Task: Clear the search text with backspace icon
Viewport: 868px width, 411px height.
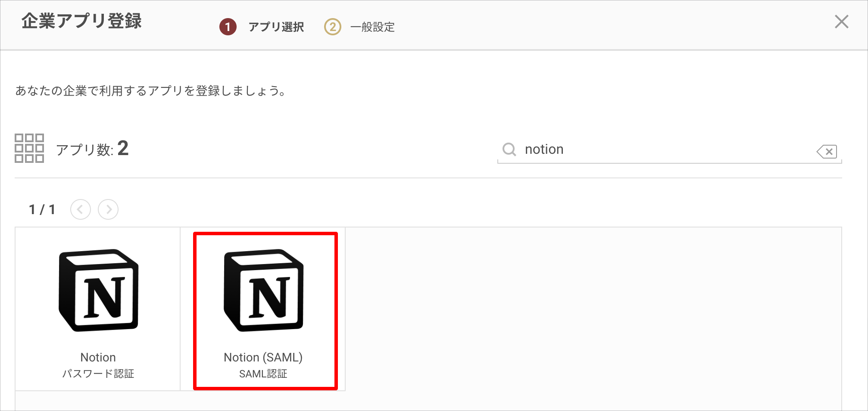Action: click(x=827, y=151)
